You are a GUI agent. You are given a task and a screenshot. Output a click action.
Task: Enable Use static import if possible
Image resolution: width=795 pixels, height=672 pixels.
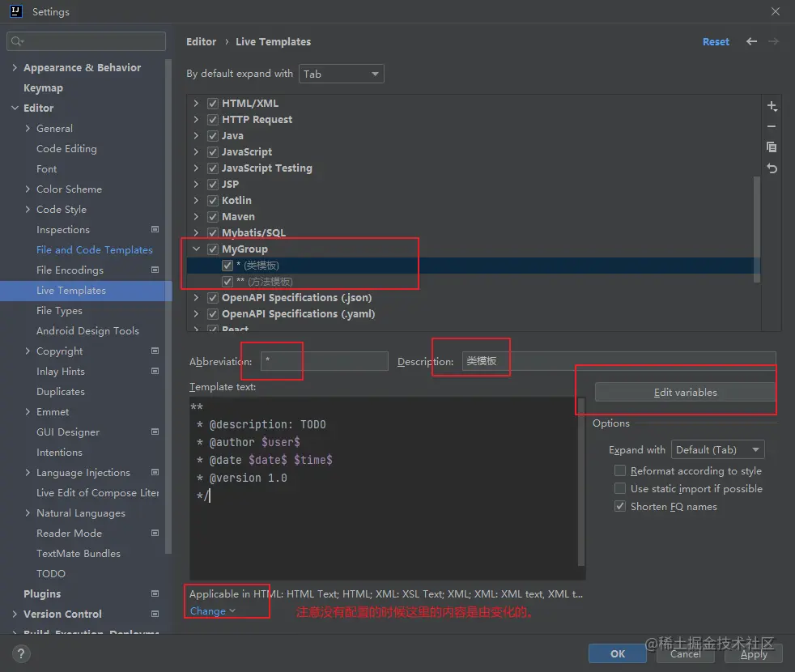click(x=619, y=488)
